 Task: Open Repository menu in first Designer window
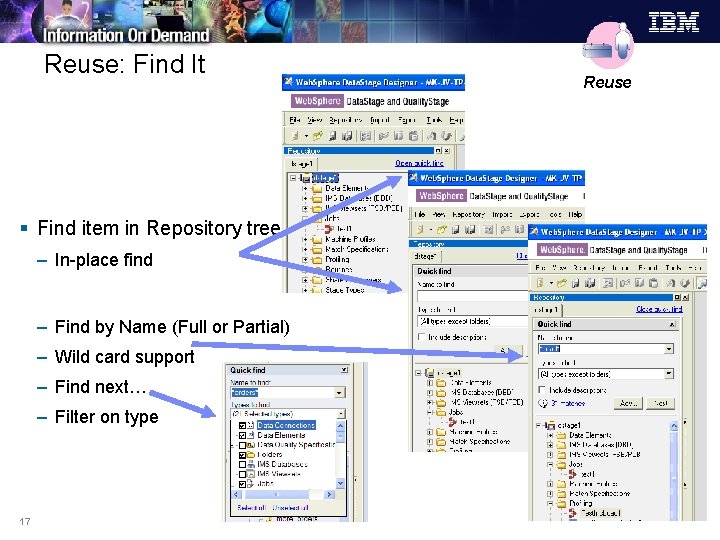[x=346, y=120]
